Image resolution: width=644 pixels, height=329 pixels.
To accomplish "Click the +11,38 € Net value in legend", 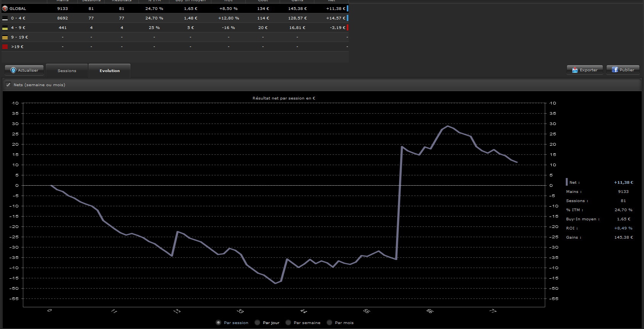I will [x=623, y=182].
